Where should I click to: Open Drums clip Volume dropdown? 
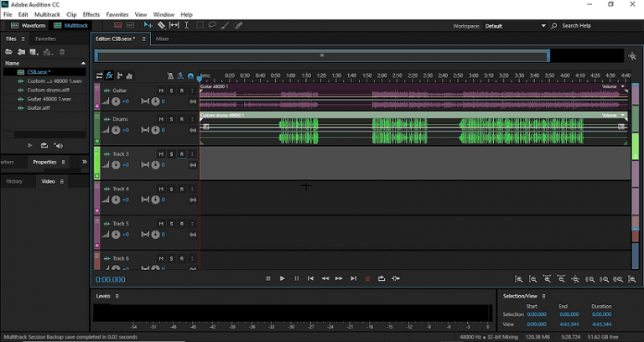[x=623, y=116]
